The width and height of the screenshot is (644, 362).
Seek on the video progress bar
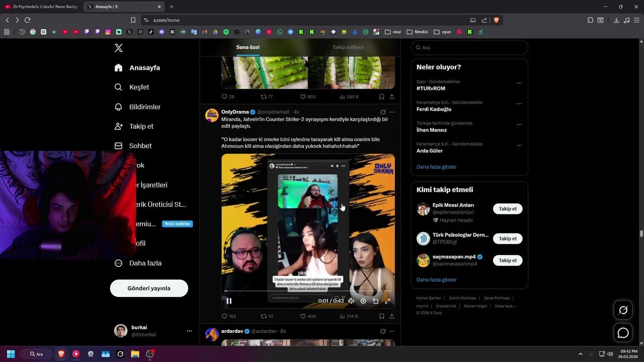pos(308,291)
